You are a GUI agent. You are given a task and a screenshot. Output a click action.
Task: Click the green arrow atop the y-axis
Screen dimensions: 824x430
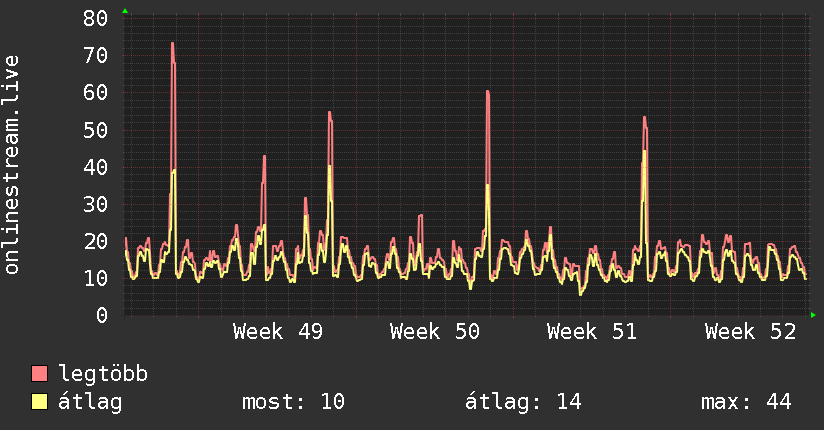tap(125, 11)
